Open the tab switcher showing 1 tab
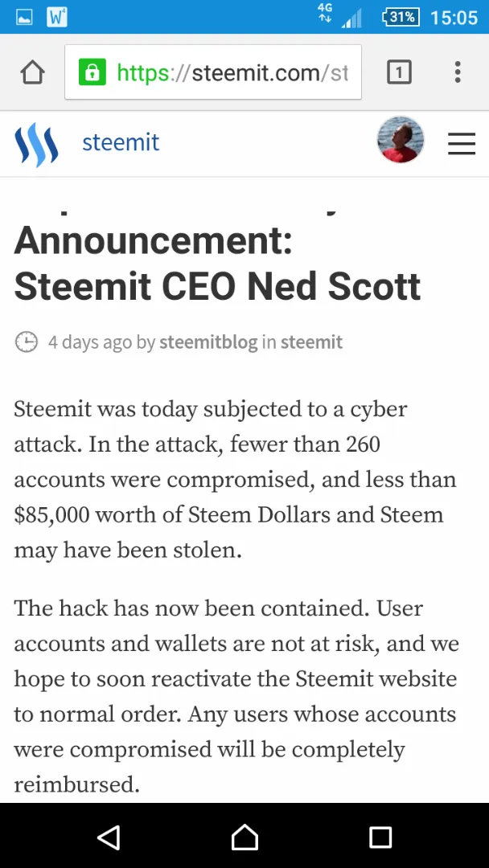This screenshot has width=489, height=868. pos(399,72)
